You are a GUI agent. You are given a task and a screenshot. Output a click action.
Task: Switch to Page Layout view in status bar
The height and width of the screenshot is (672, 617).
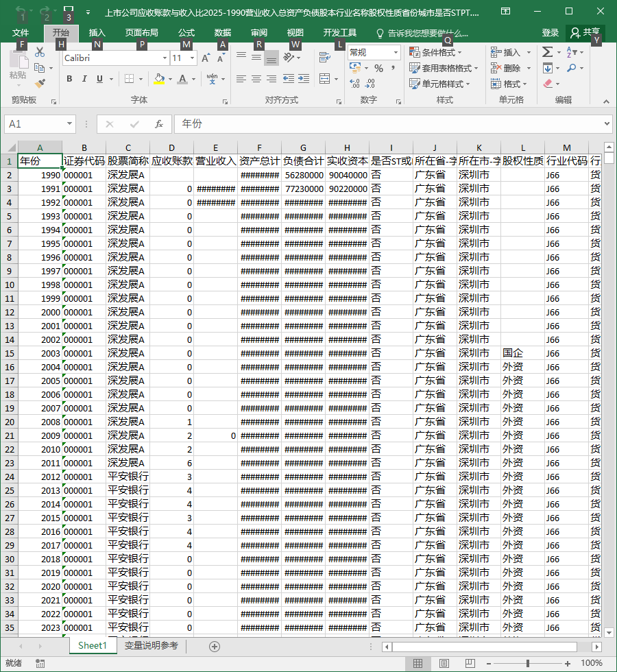444,664
